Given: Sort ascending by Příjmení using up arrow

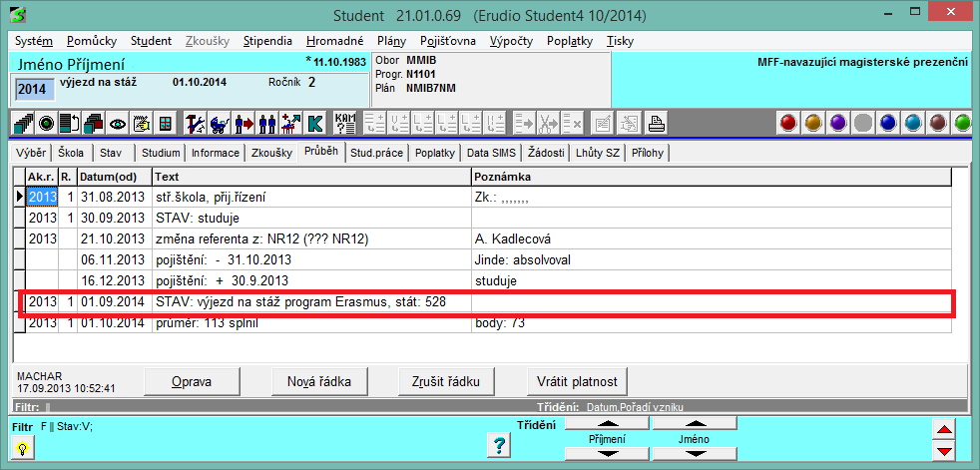Looking at the screenshot, I should click(x=606, y=424).
